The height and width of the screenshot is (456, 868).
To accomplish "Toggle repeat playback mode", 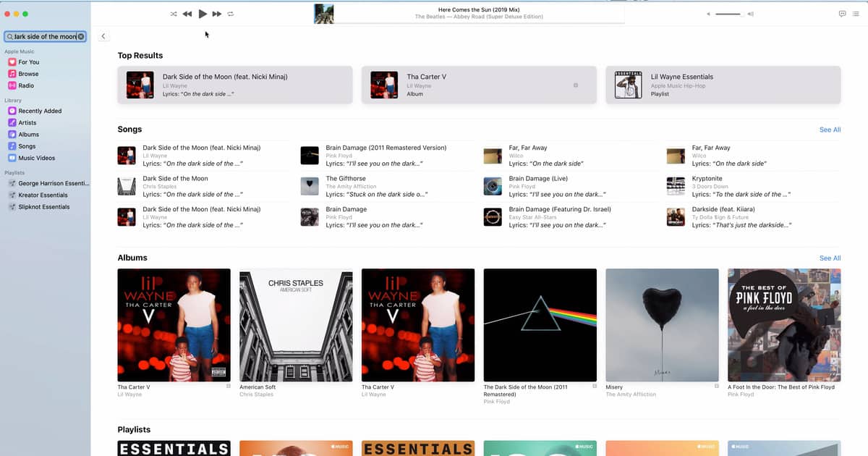I will coord(231,14).
